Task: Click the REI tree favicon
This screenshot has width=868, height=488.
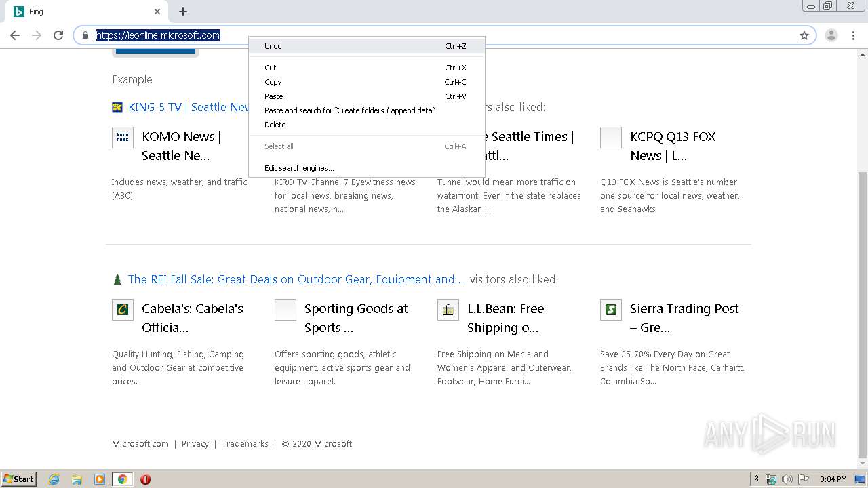Action: point(117,279)
